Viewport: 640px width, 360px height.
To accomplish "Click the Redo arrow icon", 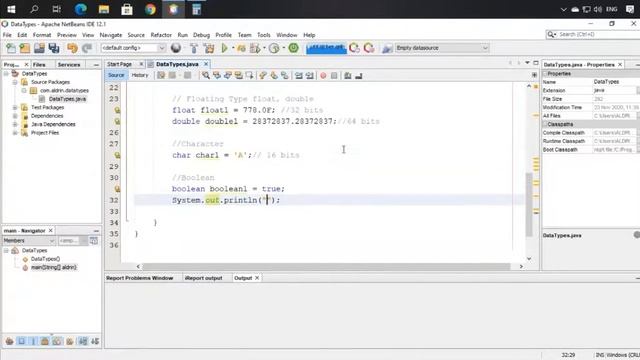I will (87, 48).
